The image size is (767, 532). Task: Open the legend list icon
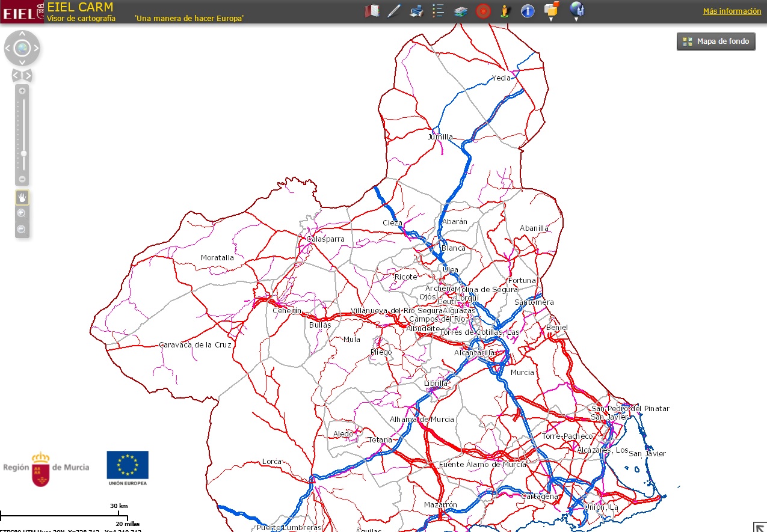click(438, 11)
